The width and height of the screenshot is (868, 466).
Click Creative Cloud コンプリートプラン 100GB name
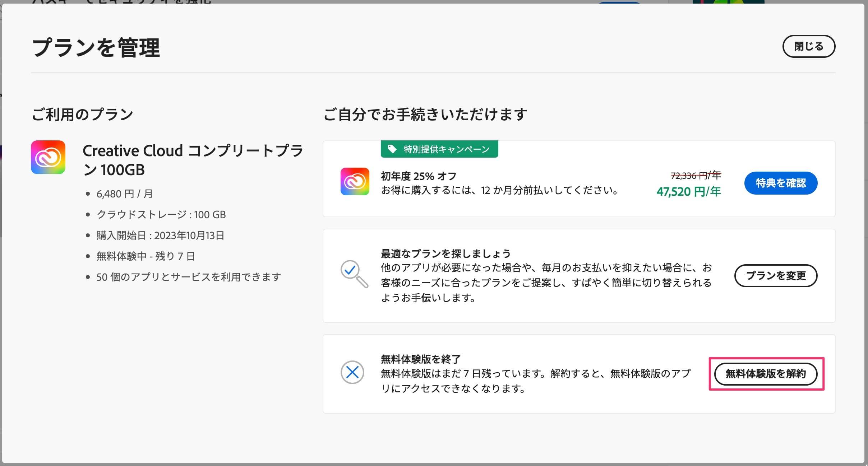click(193, 160)
